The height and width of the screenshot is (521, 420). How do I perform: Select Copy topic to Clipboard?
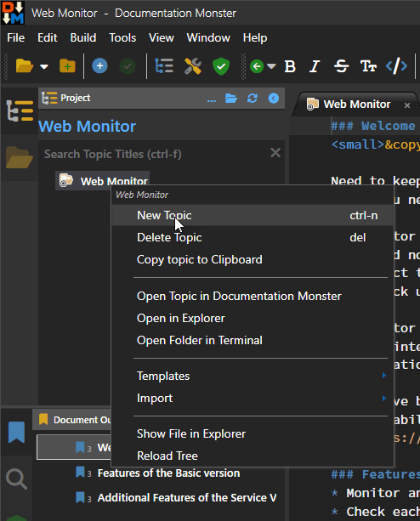point(253,259)
